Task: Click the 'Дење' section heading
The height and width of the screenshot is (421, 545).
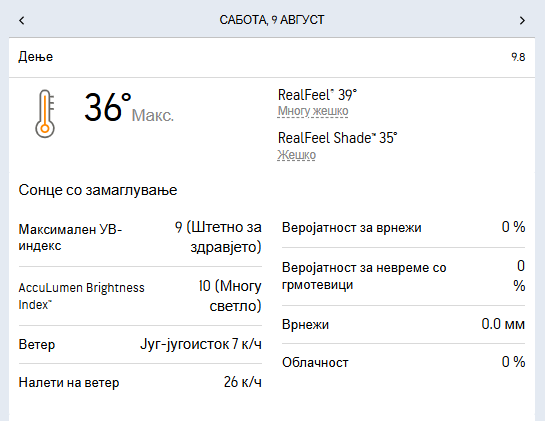Action: (x=36, y=57)
